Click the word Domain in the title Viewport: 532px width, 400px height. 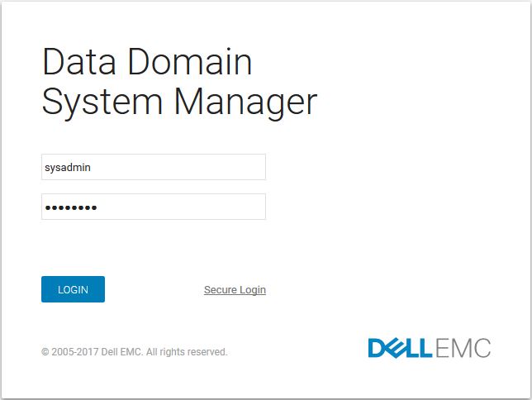tap(190, 62)
